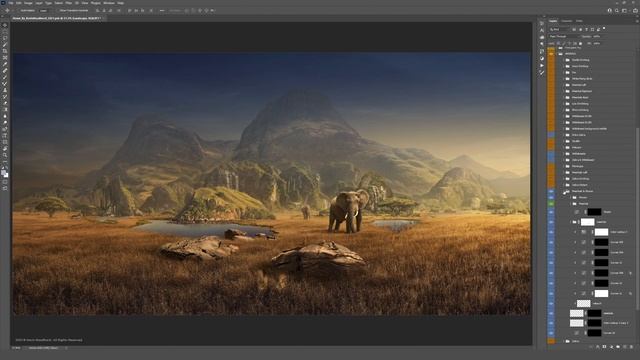Viewport: 640px width, 360px height.
Task: Open the Edit menu
Action: tap(19, 3)
